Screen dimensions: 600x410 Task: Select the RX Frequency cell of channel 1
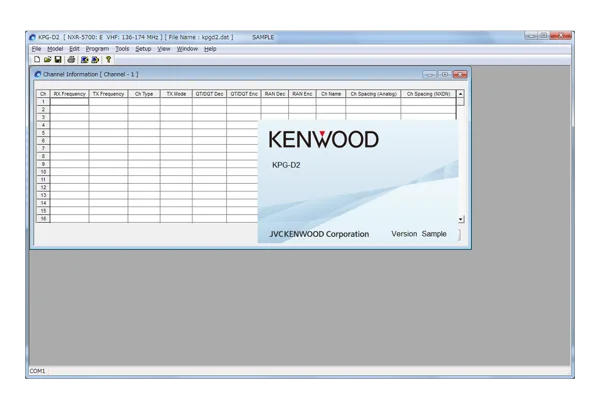click(x=70, y=102)
